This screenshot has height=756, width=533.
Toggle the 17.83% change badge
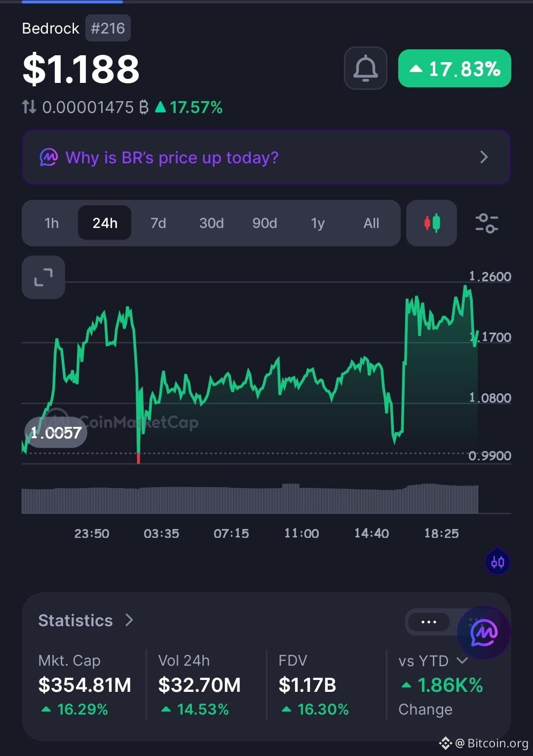click(455, 69)
